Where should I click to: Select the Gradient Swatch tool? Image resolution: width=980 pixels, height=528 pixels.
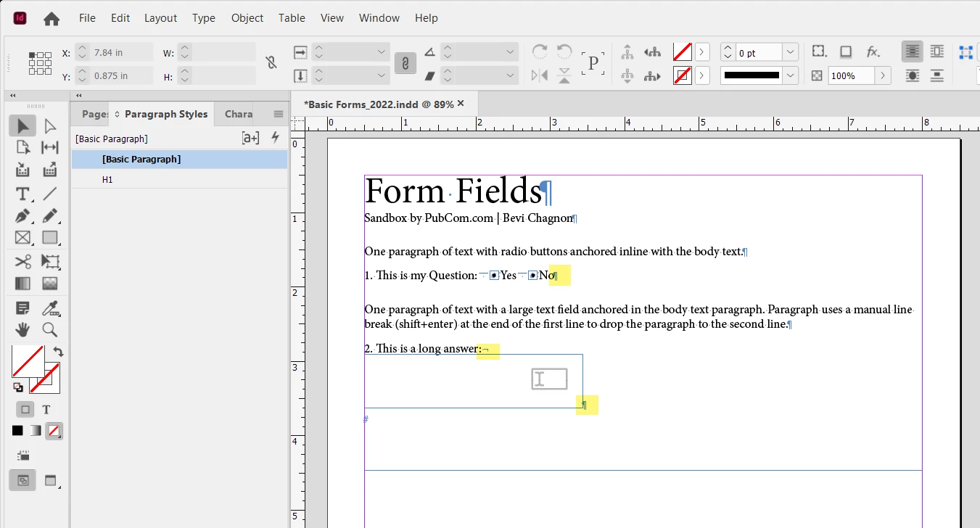click(x=22, y=284)
